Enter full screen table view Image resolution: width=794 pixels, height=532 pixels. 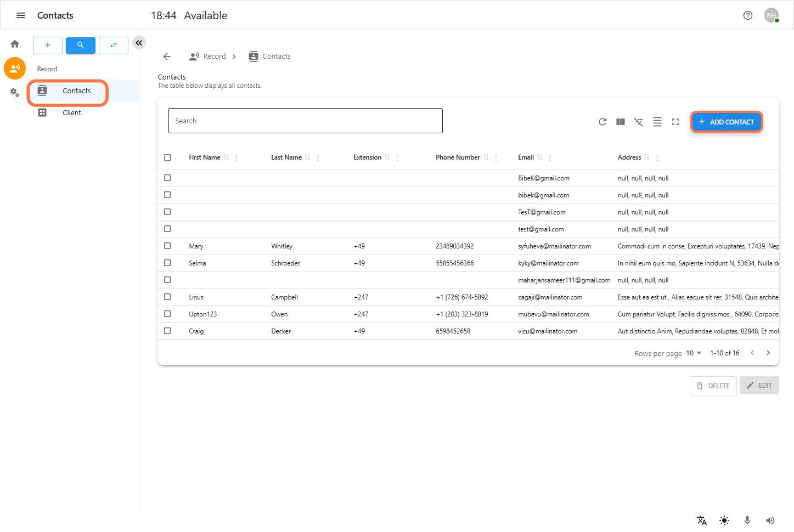tap(675, 122)
